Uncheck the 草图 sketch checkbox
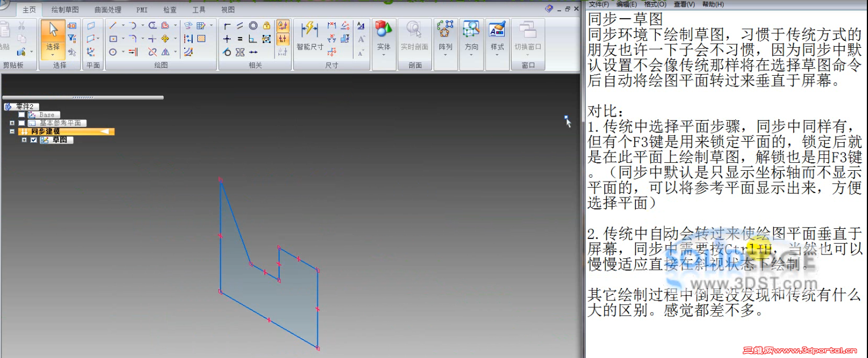The image size is (868, 358). [34, 140]
